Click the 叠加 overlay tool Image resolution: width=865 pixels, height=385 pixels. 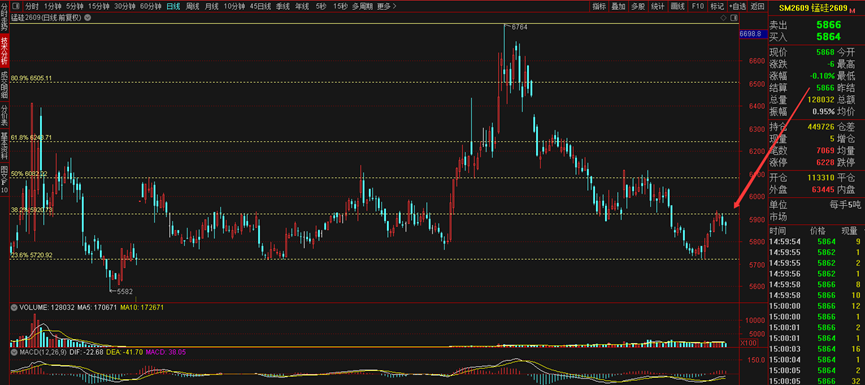click(x=619, y=7)
